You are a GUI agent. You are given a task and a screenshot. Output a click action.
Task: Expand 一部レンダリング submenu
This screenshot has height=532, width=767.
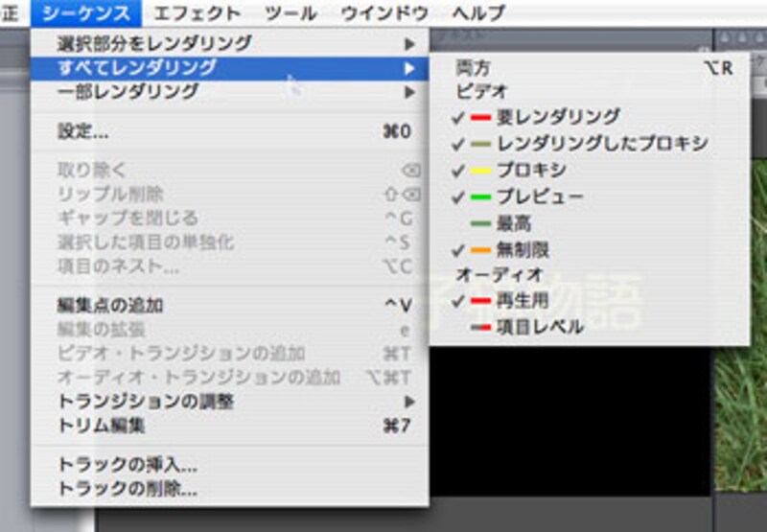pyautogui.click(x=230, y=92)
